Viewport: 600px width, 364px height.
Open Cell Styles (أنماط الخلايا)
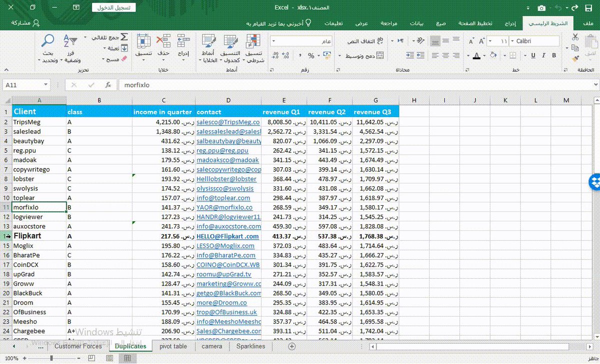pos(208,49)
